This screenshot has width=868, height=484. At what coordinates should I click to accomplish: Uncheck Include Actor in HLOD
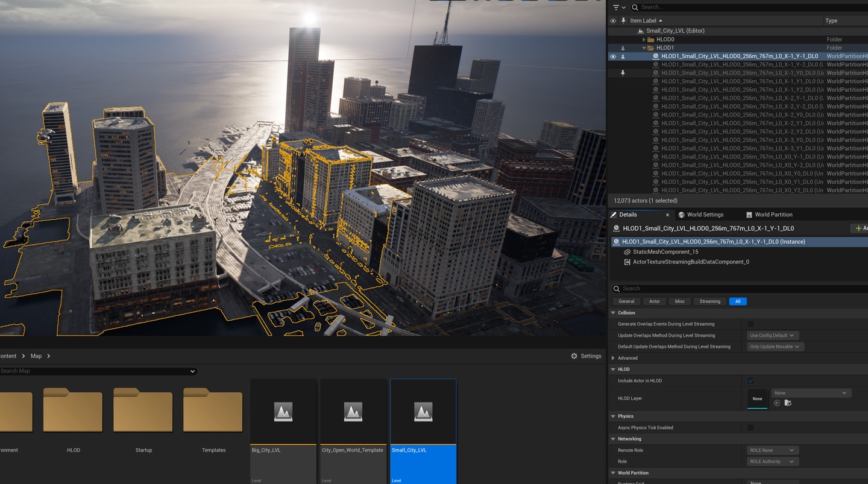(750, 381)
